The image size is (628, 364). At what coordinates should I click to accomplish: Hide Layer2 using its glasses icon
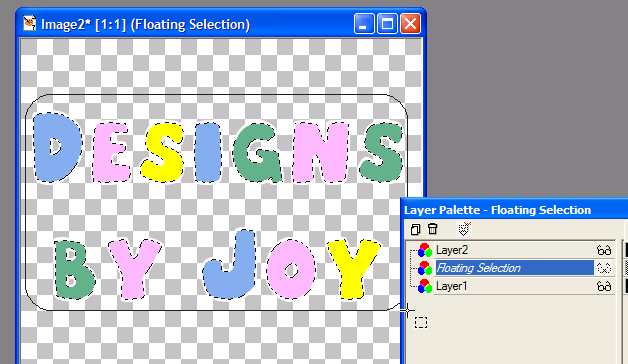tap(604, 250)
